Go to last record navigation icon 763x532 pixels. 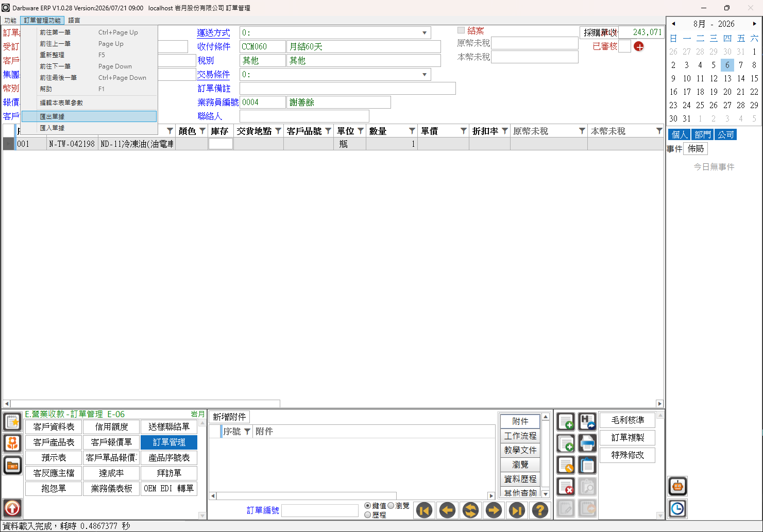[x=517, y=510]
